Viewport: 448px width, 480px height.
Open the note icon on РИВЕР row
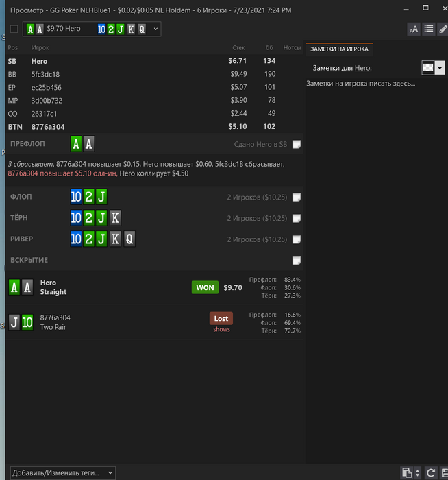(297, 239)
